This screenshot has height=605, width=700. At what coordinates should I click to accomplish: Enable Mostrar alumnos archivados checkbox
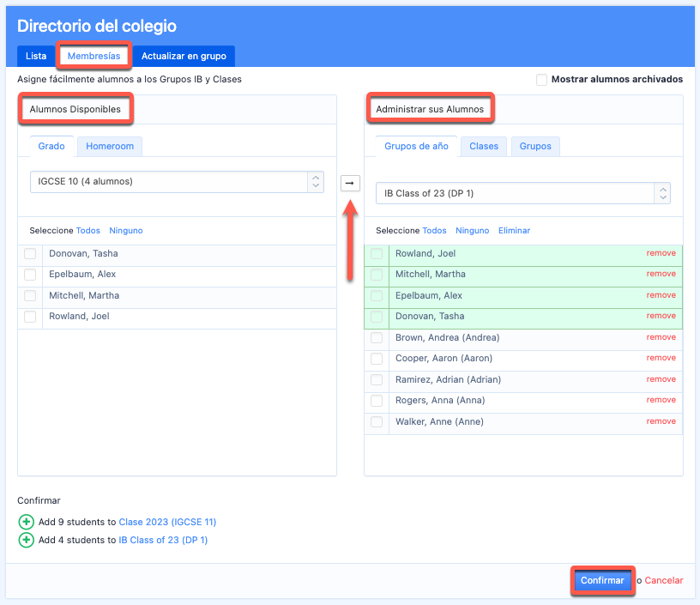point(541,80)
